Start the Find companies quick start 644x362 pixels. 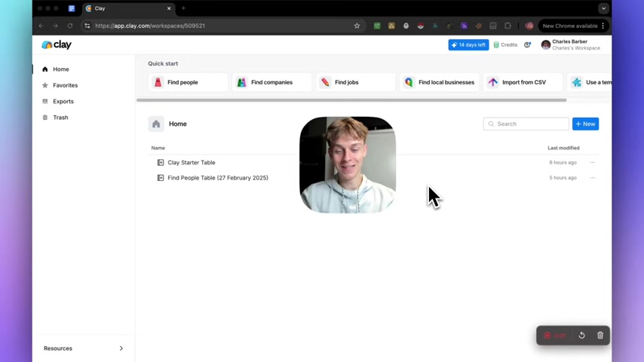272,82
